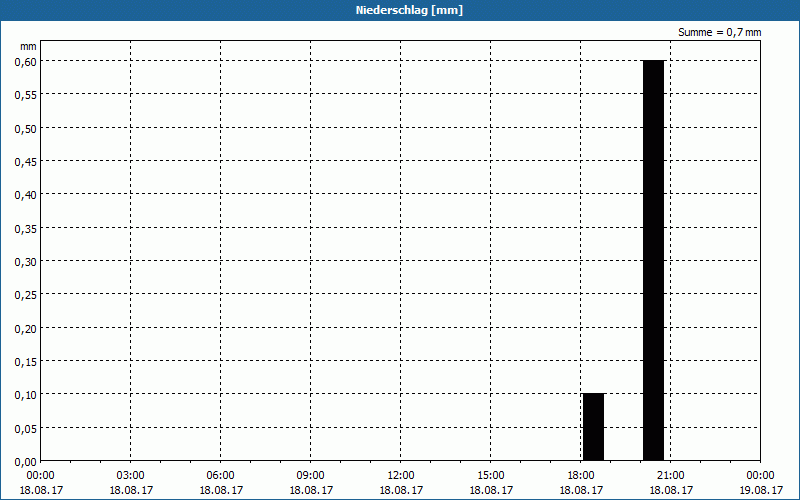800x500 pixels.
Task: Click the 'Summe = 0,7 mm' total label
Action: pyautogui.click(x=719, y=32)
